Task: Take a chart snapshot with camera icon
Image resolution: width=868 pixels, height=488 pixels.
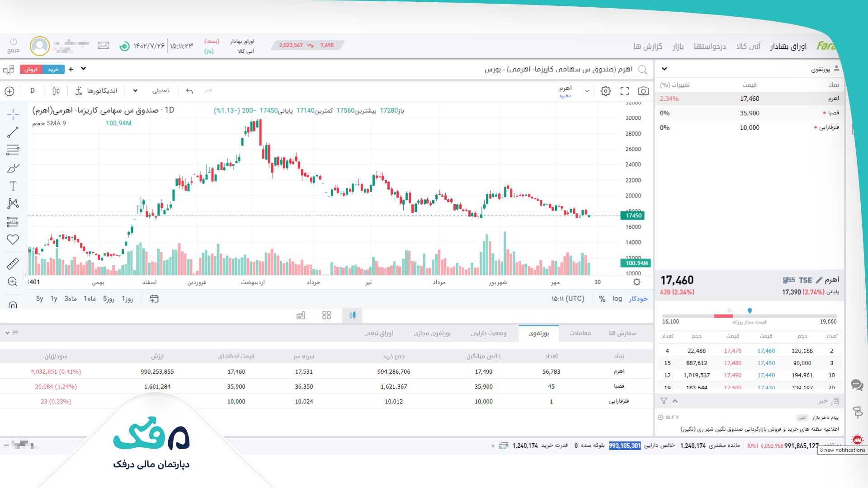Action: pyautogui.click(x=643, y=91)
